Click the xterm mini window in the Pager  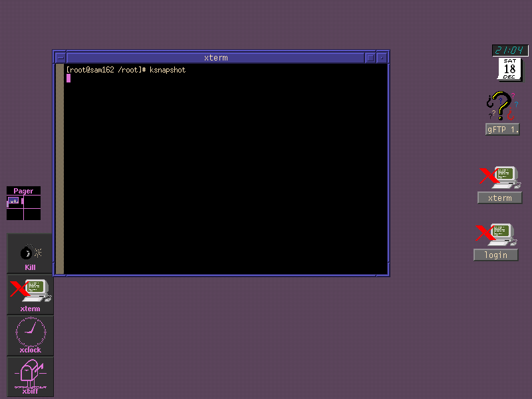[x=13, y=201]
